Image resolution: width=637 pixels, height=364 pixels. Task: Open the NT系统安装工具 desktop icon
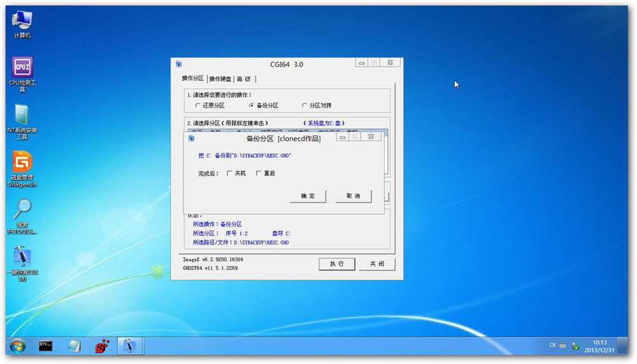[22, 122]
